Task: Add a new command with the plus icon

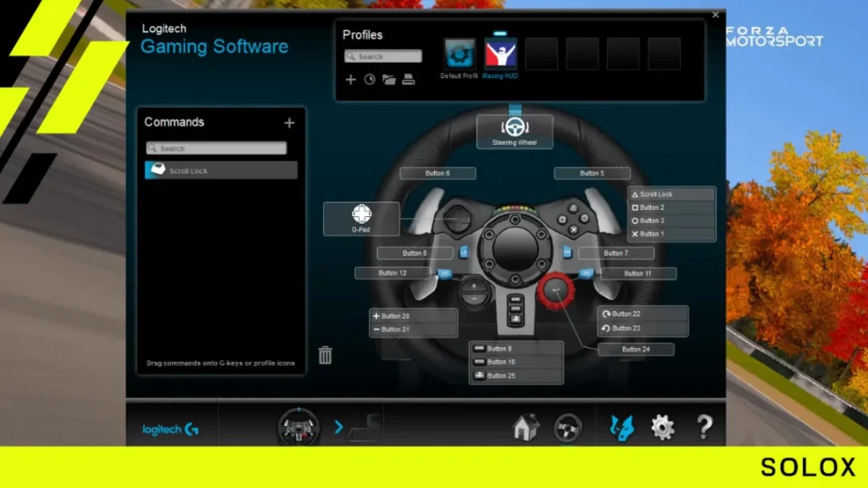Action: (x=289, y=123)
